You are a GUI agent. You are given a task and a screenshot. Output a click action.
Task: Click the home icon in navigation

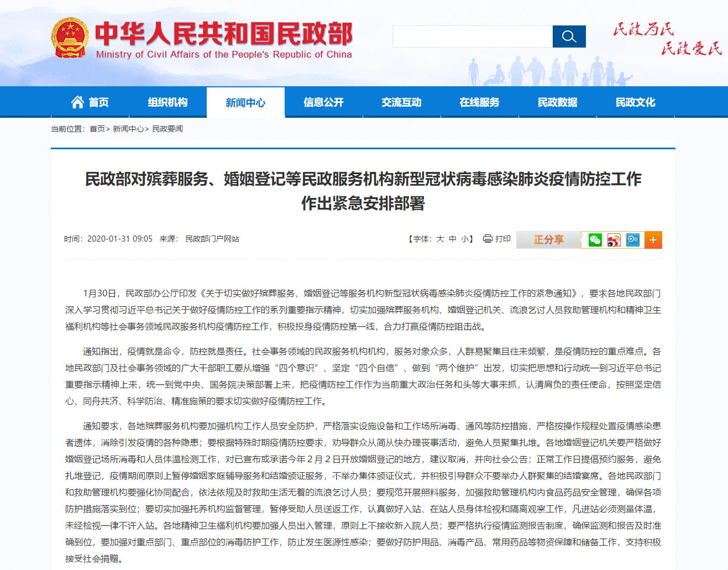[77, 102]
